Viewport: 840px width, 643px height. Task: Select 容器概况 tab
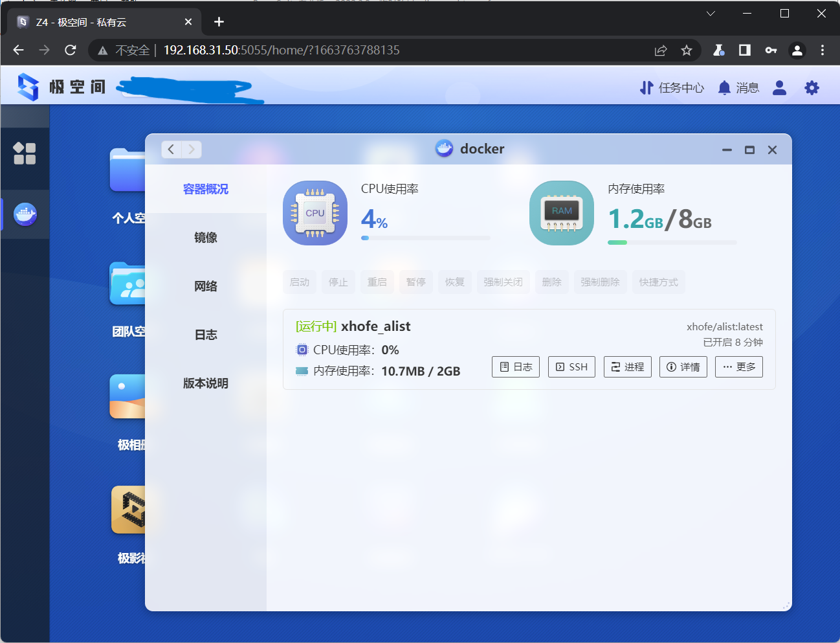[206, 189]
